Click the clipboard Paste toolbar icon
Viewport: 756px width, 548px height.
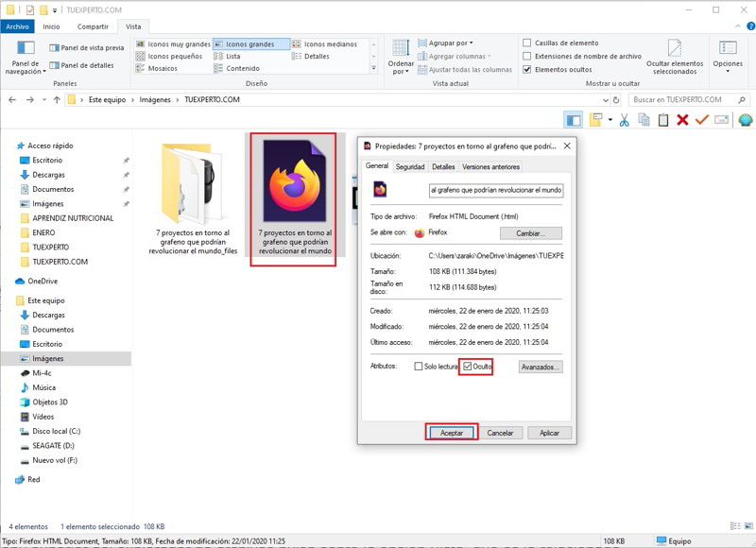pyautogui.click(x=662, y=120)
